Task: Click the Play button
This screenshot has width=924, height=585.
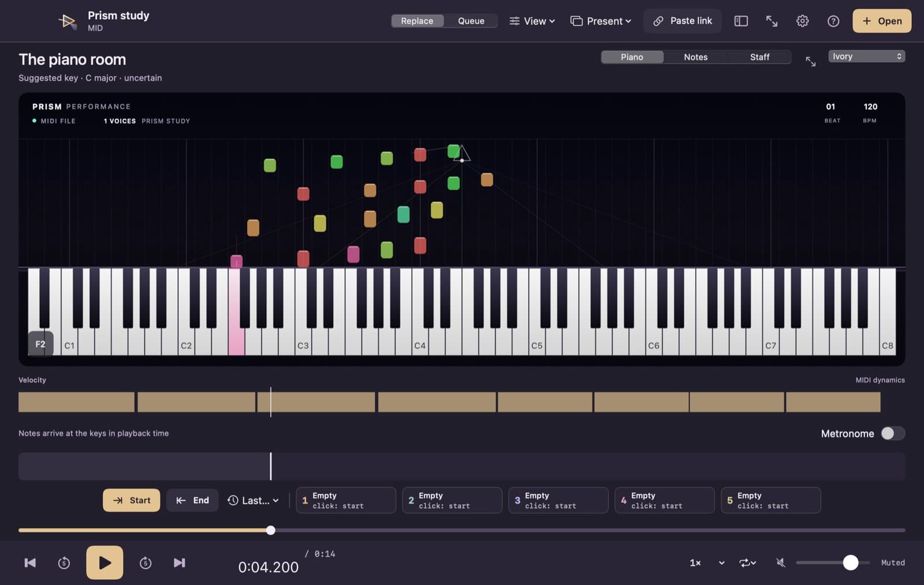Action: click(105, 562)
